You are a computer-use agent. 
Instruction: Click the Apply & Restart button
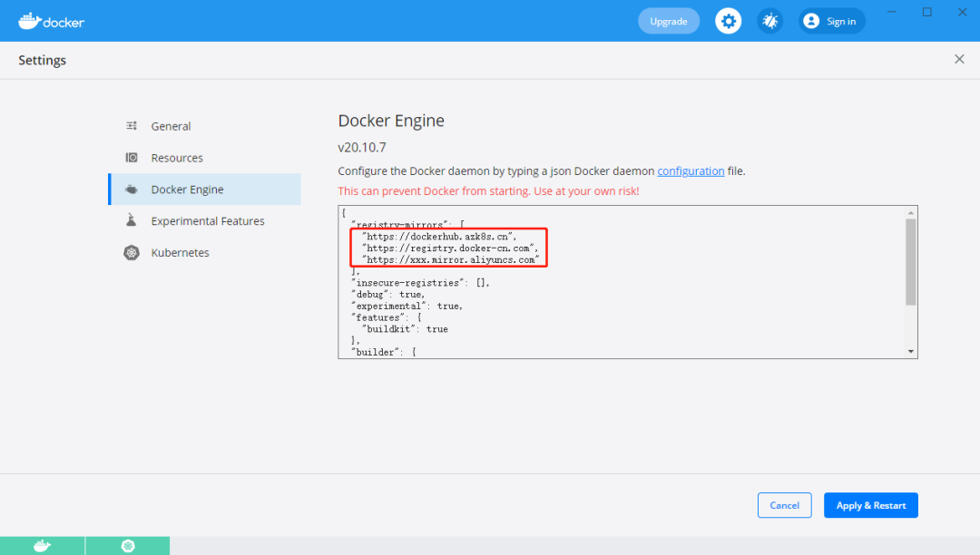[870, 505]
